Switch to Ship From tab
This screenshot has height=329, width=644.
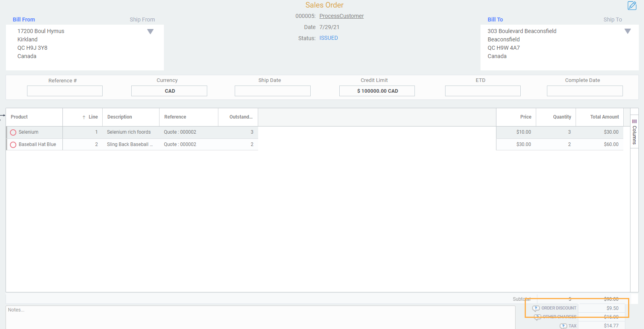pos(142,19)
